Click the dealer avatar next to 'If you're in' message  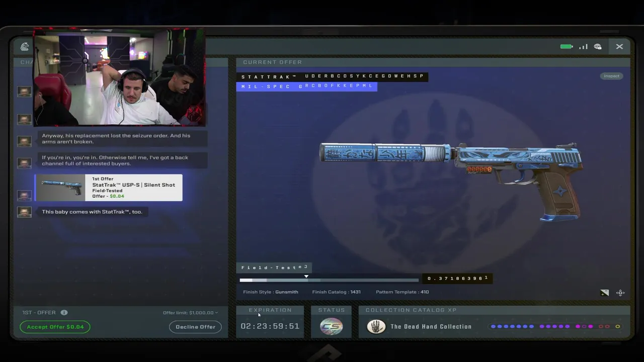[x=24, y=163]
